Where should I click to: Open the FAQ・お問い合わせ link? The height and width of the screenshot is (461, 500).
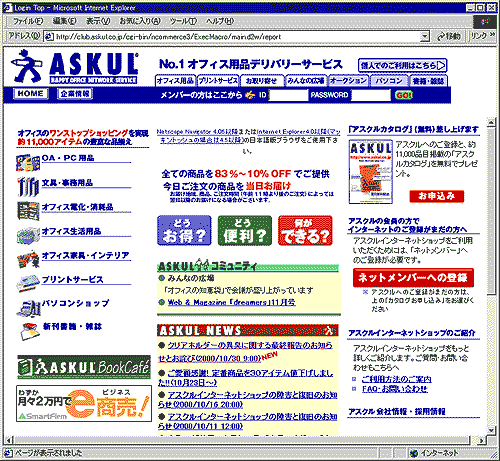click(395, 389)
